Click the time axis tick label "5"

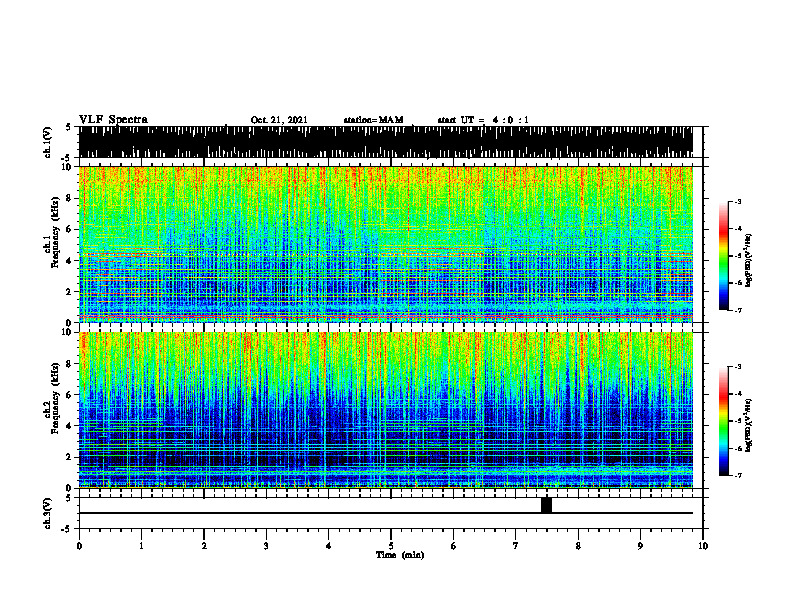(x=391, y=546)
